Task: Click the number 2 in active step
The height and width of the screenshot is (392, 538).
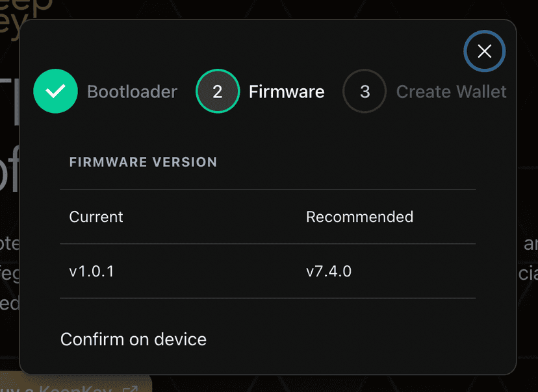Action: 218,92
